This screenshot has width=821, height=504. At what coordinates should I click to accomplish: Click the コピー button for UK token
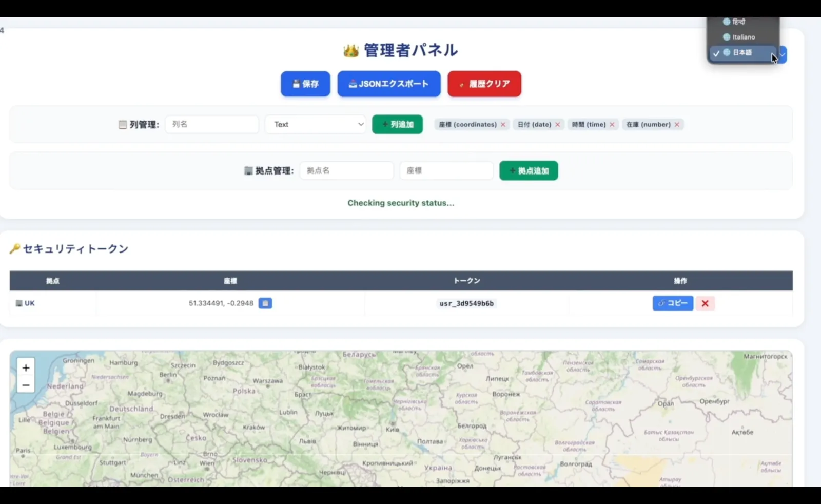coord(673,303)
